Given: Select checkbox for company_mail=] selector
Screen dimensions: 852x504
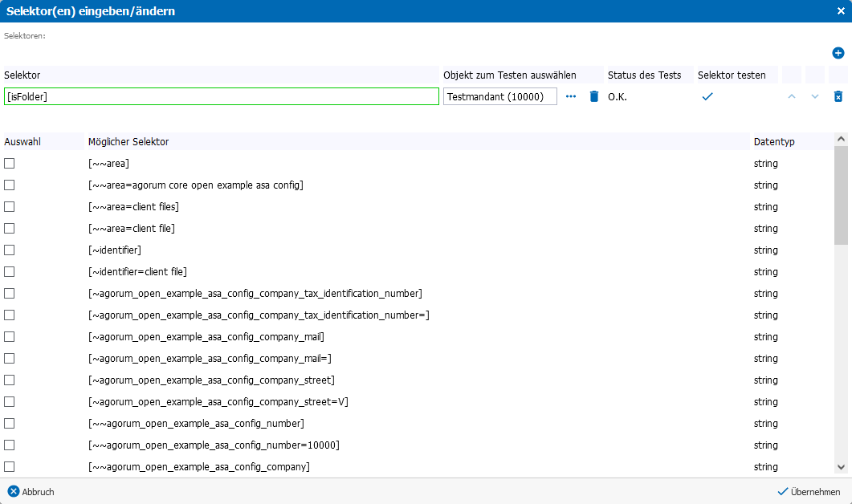Looking at the screenshot, I should pyautogui.click(x=10, y=359).
